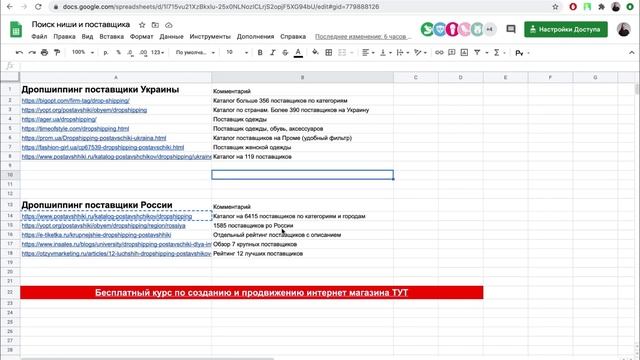
Task: Open cell borders options
Action: click(x=329, y=53)
